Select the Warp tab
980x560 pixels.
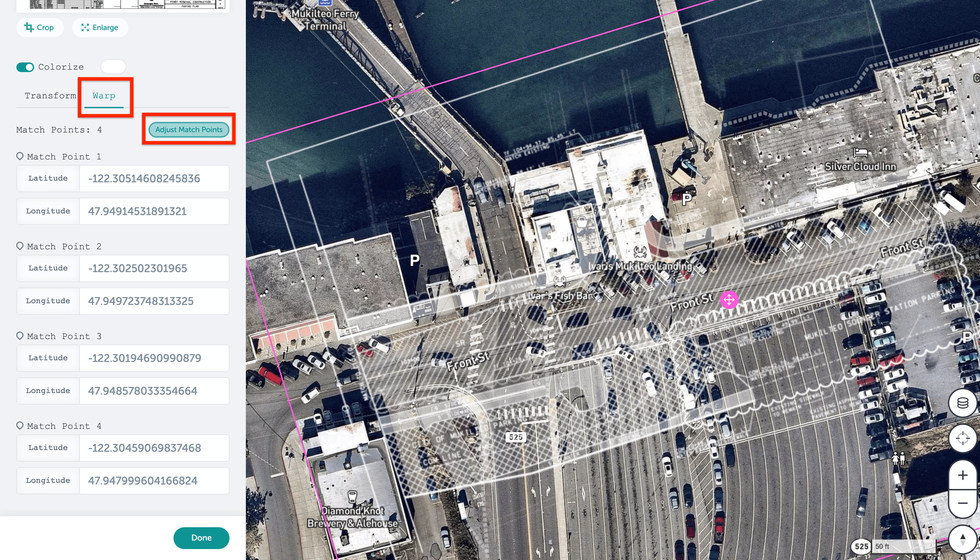pos(104,96)
